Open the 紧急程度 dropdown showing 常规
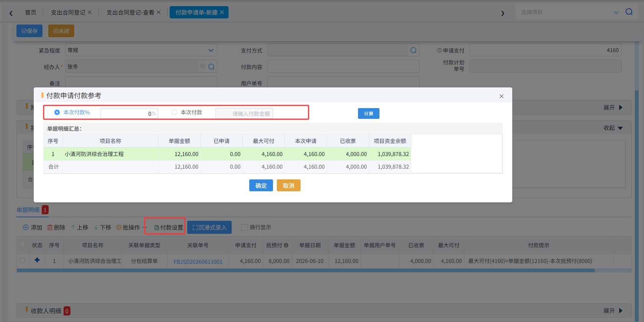 (141, 50)
